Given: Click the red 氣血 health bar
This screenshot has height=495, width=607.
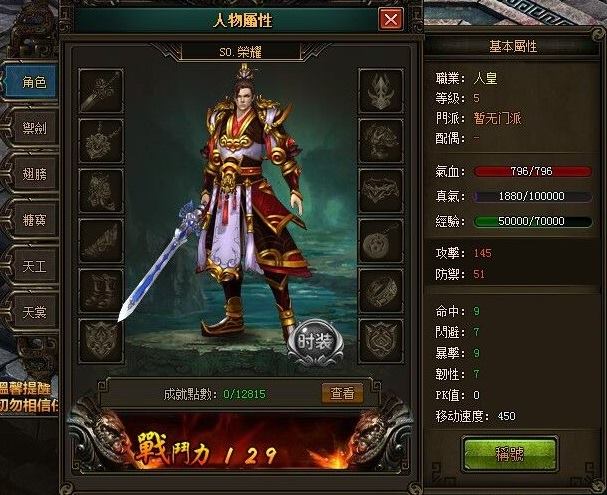Looking at the screenshot, I should click(x=533, y=171).
